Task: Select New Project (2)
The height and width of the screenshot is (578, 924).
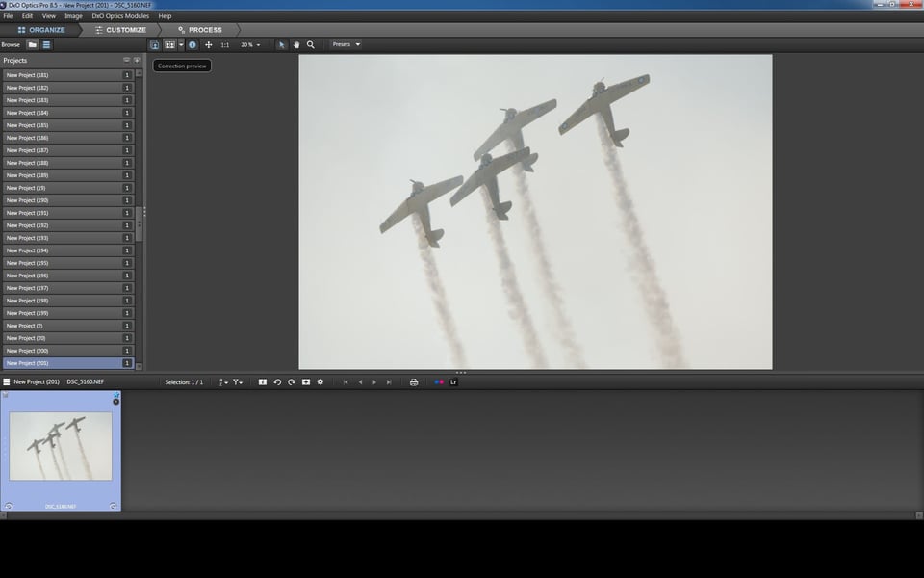Action: pyautogui.click(x=68, y=326)
